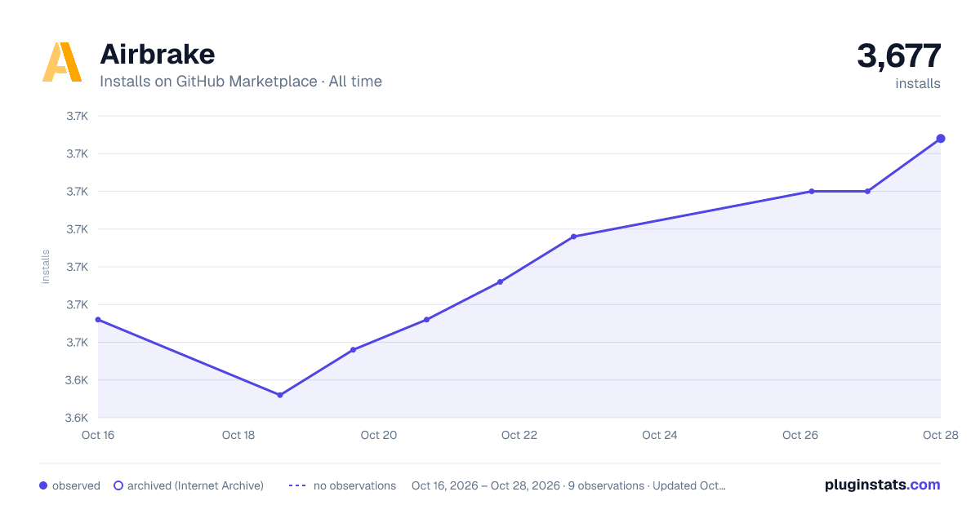Click the Oct 28 x-axis label
The width and height of the screenshot is (980, 514).
[941, 435]
